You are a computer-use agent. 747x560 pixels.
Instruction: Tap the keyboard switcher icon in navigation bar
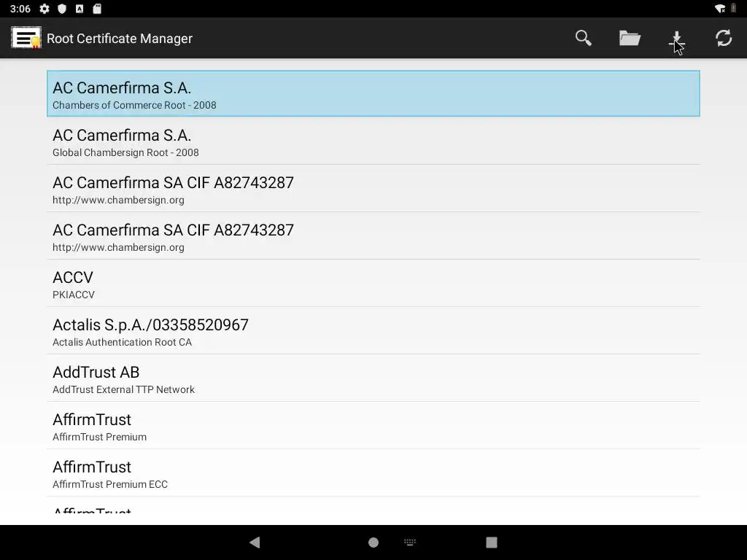click(x=410, y=542)
